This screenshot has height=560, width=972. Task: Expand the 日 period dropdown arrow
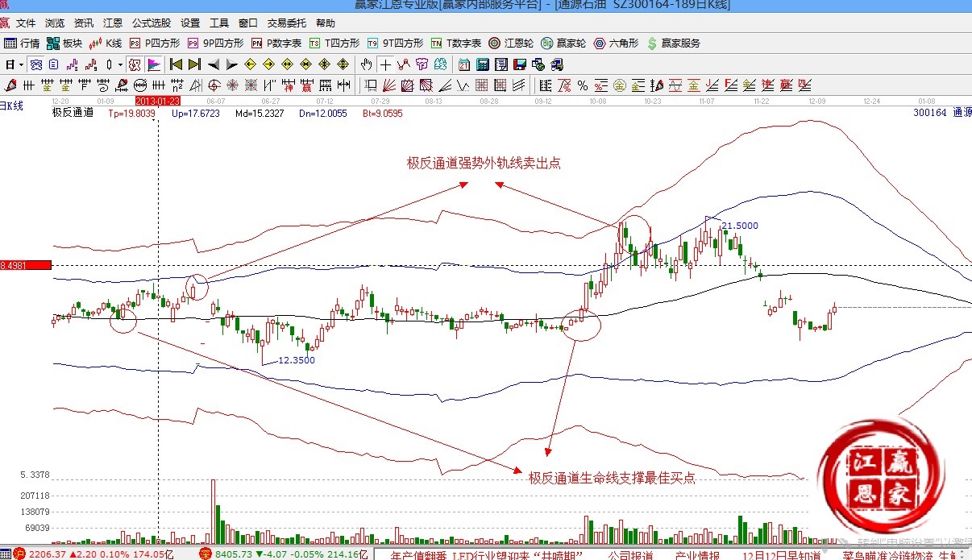[22, 64]
